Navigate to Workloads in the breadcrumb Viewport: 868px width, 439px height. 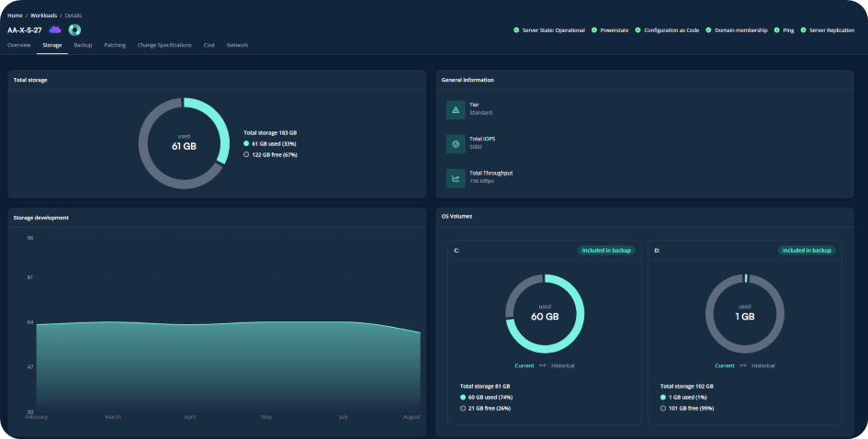[44, 16]
